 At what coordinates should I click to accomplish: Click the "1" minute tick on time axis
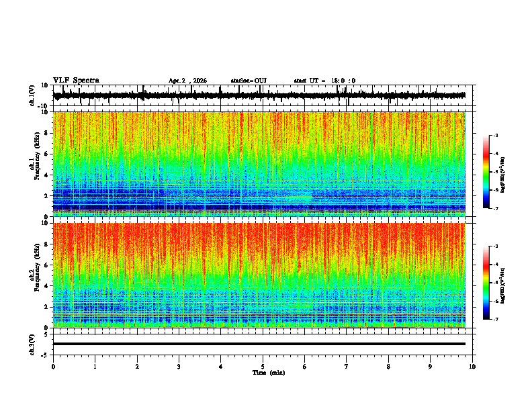pyautogui.click(x=95, y=367)
